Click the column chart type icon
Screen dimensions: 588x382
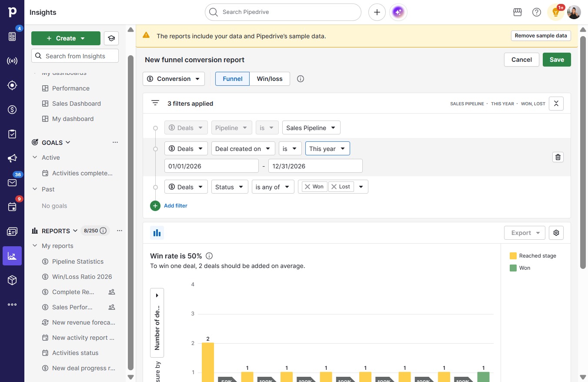point(157,233)
